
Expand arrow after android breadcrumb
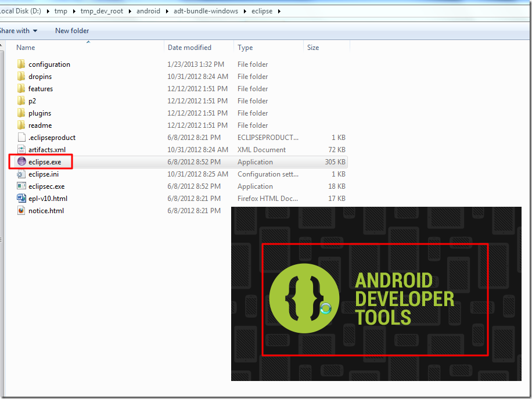pos(167,11)
